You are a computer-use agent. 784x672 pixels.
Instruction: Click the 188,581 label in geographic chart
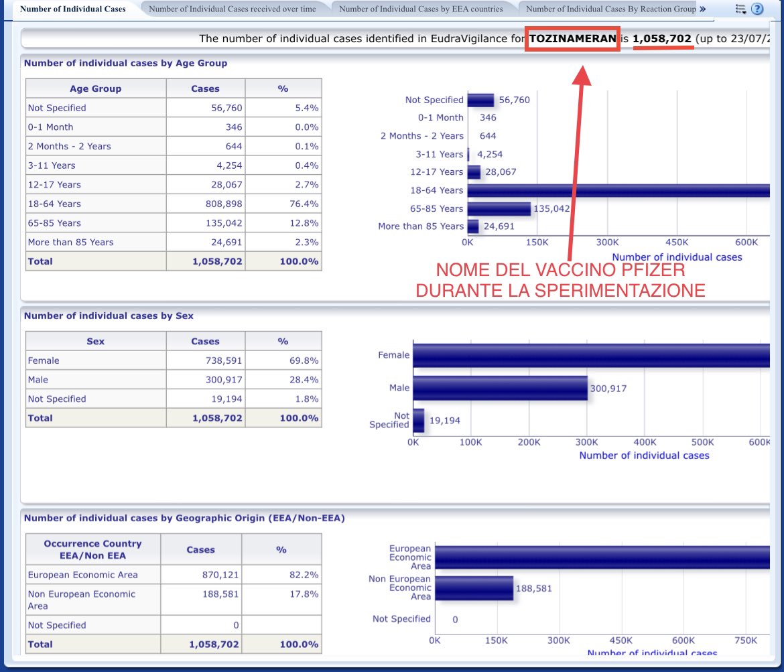pyautogui.click(x=533, y=588)
